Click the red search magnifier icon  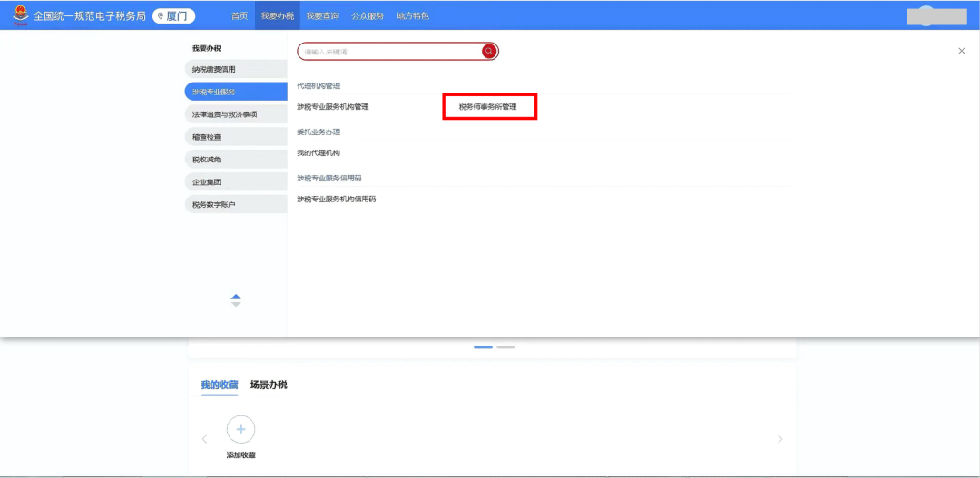pyautogui.click(x=489, y=51)
